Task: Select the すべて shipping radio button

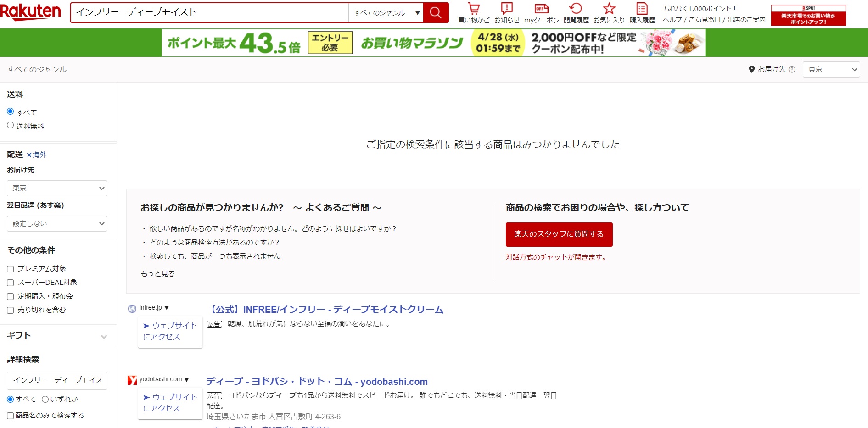Action: pyautogui.click(x=11, y=111)
